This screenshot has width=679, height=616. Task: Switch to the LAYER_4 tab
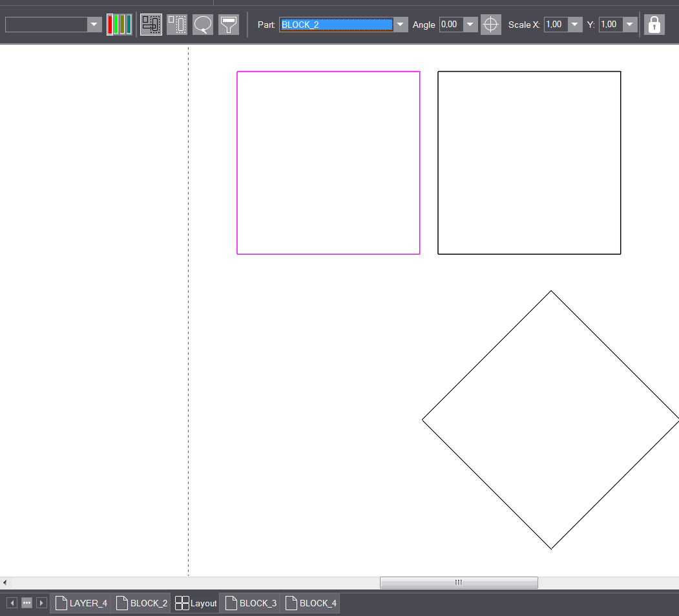tap(81, 603)
